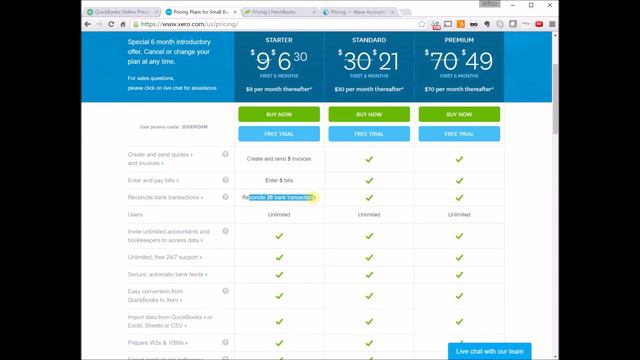640x360 pixels.
Task: Switch to QuickBooks Online Pricing tab
Action: point(121,12)
